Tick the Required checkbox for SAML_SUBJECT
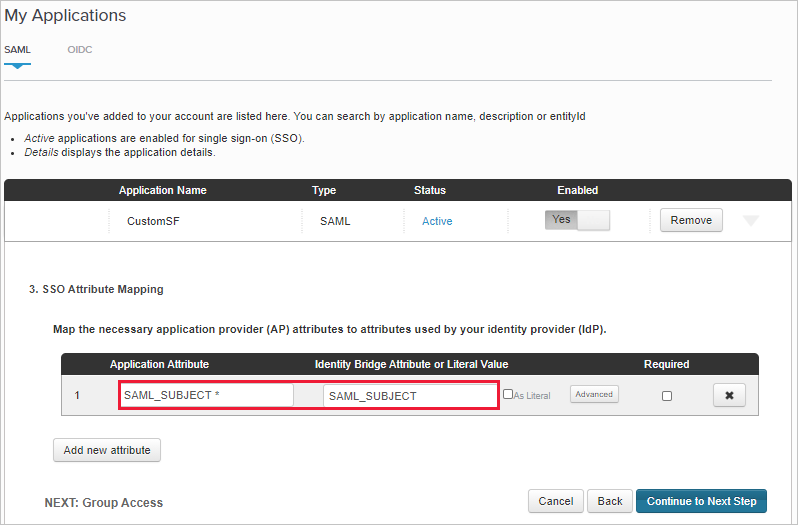 tap(667, 396)
